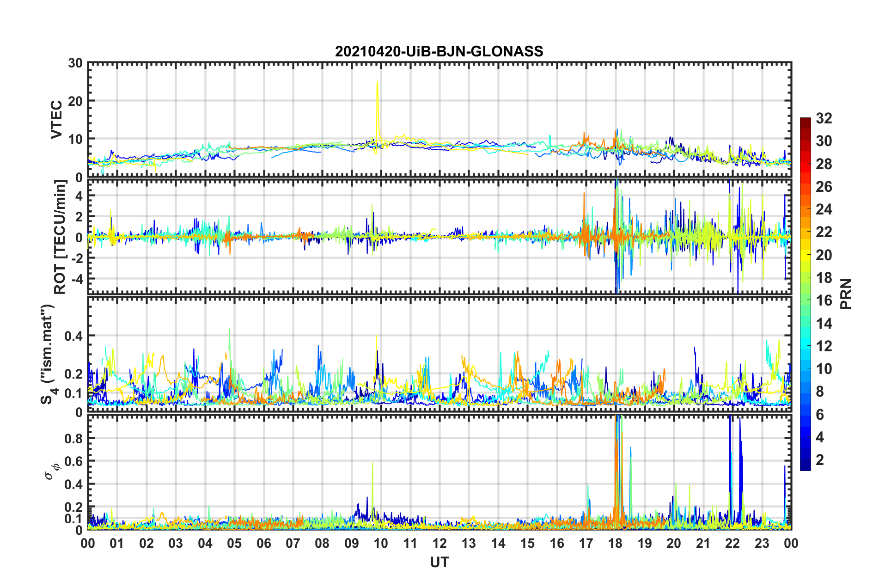Choose colorbar tick value 2

pos(820,460)
